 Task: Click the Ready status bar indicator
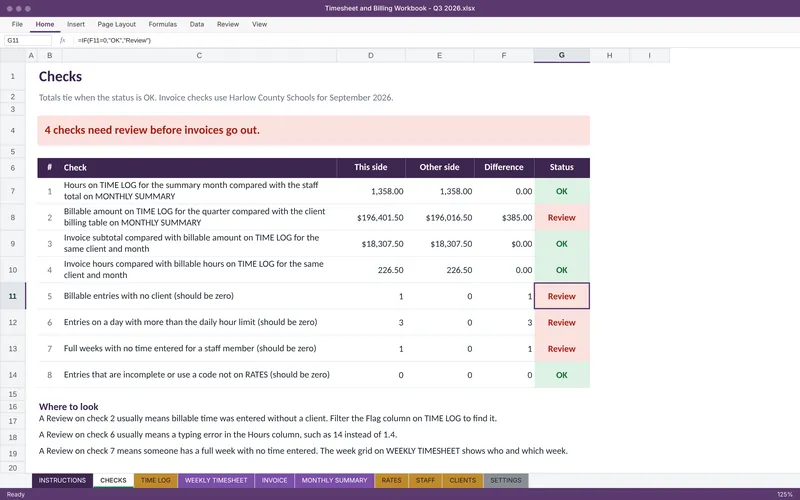[x=15, y=494]
